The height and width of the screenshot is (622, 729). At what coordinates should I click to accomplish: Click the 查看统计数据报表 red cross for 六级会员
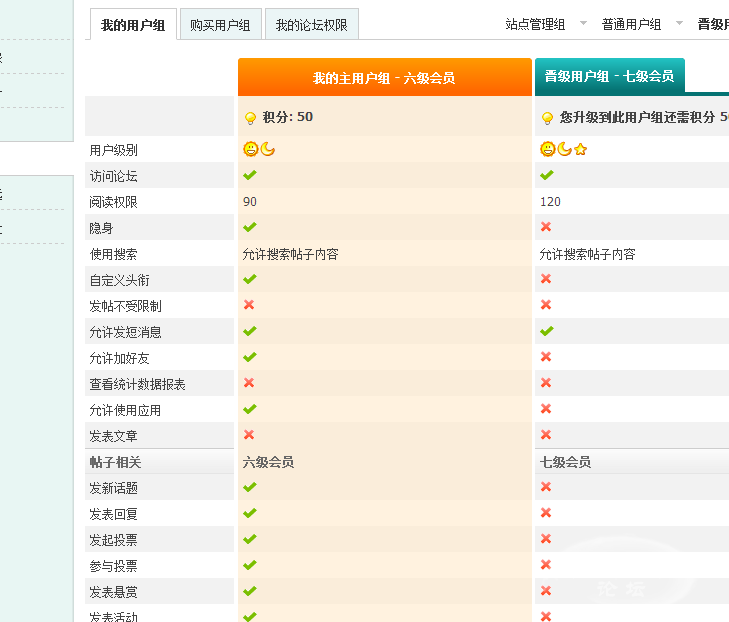tap(249, 383)
